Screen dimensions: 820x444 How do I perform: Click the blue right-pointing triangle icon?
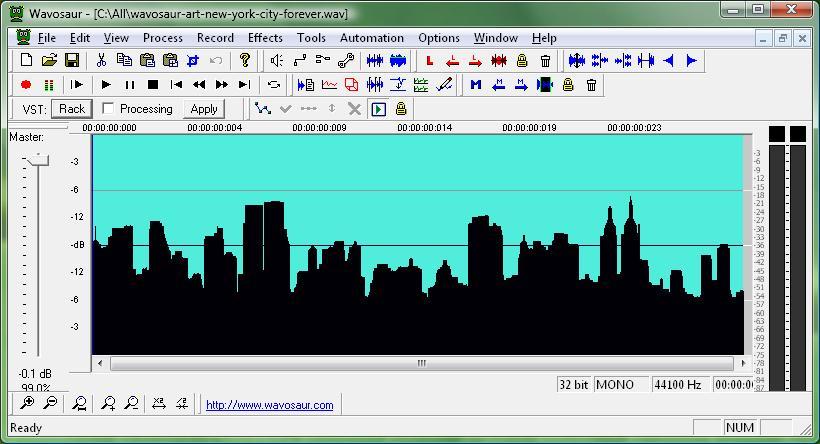[x=691, y=61]
